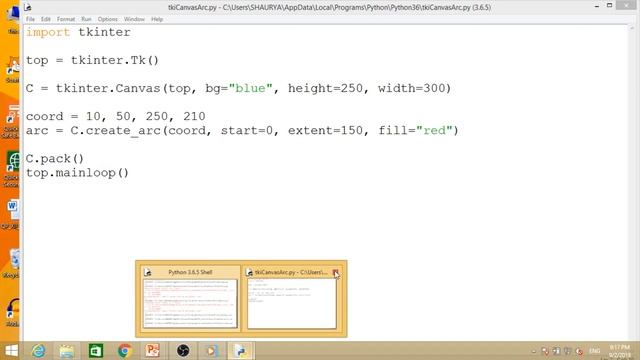This screenshot has width=640, height=360.
Task: Click the IDLE window icon in title bar
Action: (28, 7)
